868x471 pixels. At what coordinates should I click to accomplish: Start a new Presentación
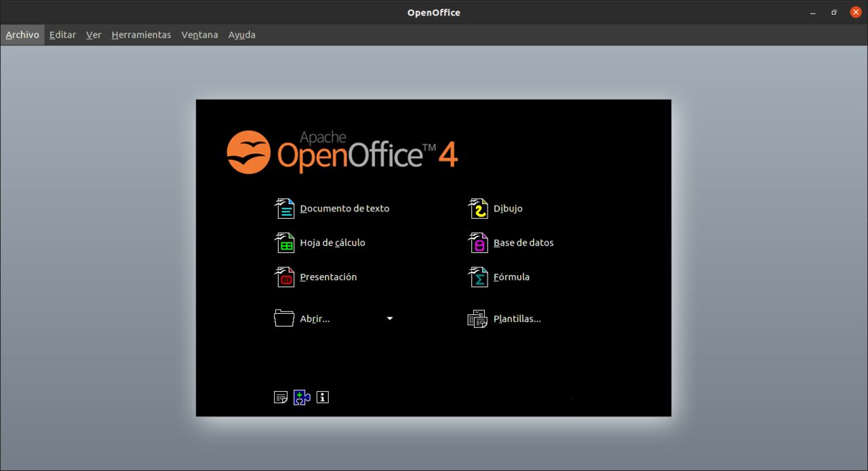[x=328, y=277]
